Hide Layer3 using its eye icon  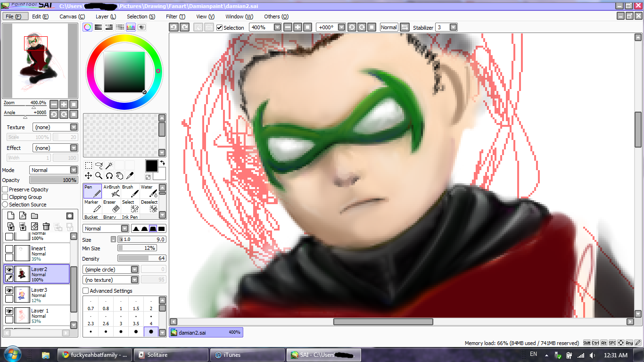pos(9,290)
